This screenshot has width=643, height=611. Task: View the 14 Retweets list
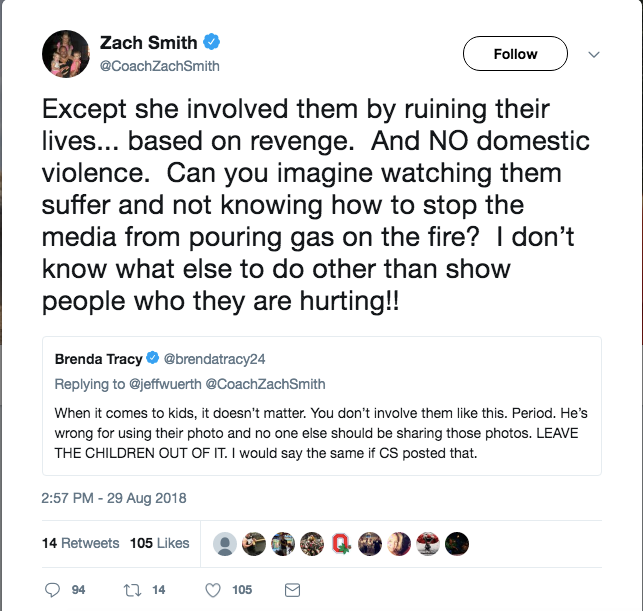(80, 543)
